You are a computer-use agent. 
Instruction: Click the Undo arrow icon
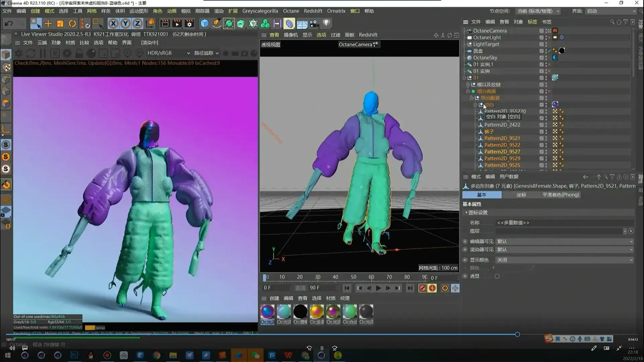pos(9,23)
